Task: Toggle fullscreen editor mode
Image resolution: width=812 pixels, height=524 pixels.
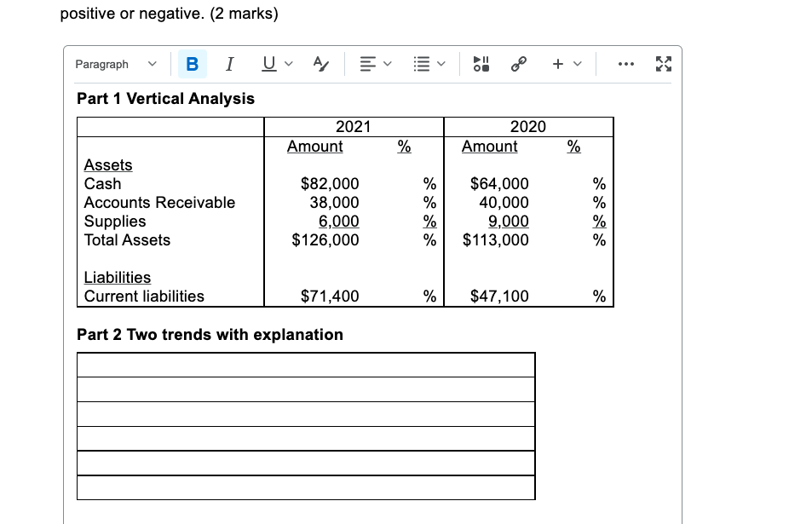Action: point(664,64)
